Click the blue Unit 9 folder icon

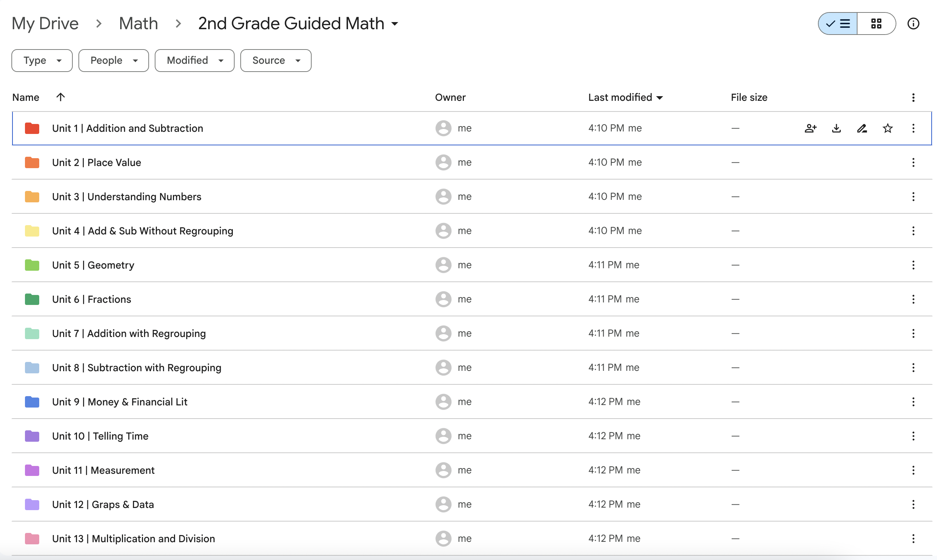coord(32,402)
